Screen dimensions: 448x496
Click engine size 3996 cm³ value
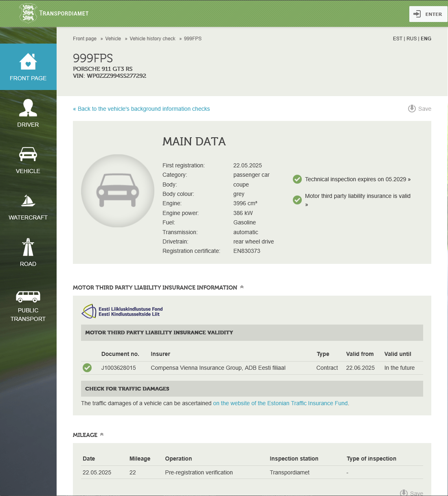245,203
